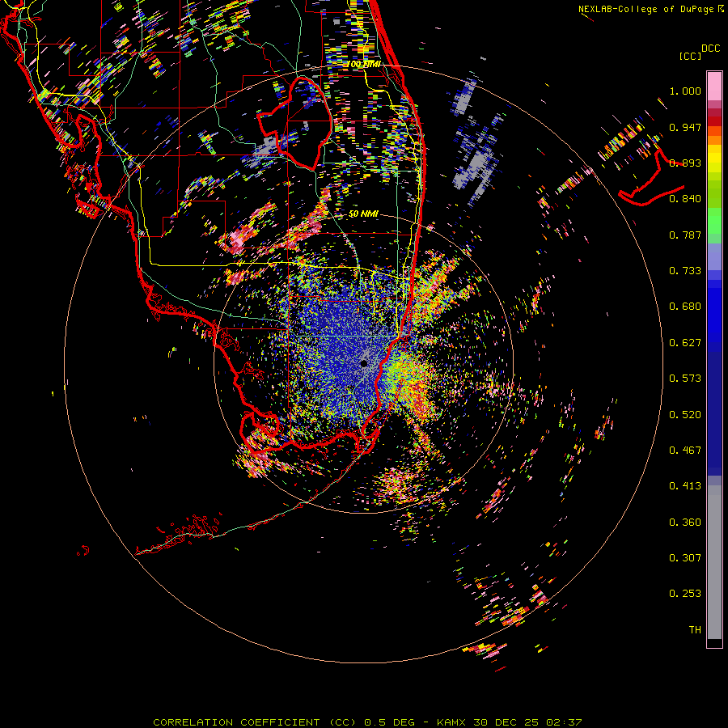The height and width of the screenshot is (728, 728).
Task: Select the 1.000 scale value
Action: click(x=685, y=91)
